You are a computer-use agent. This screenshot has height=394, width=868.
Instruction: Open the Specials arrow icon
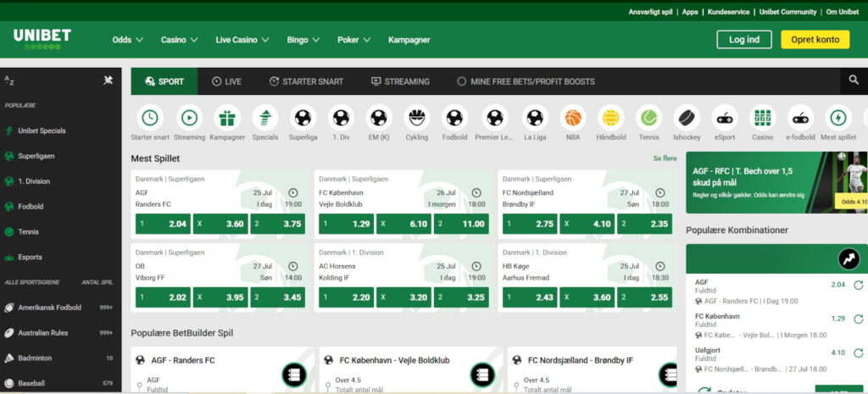point(265,117)
